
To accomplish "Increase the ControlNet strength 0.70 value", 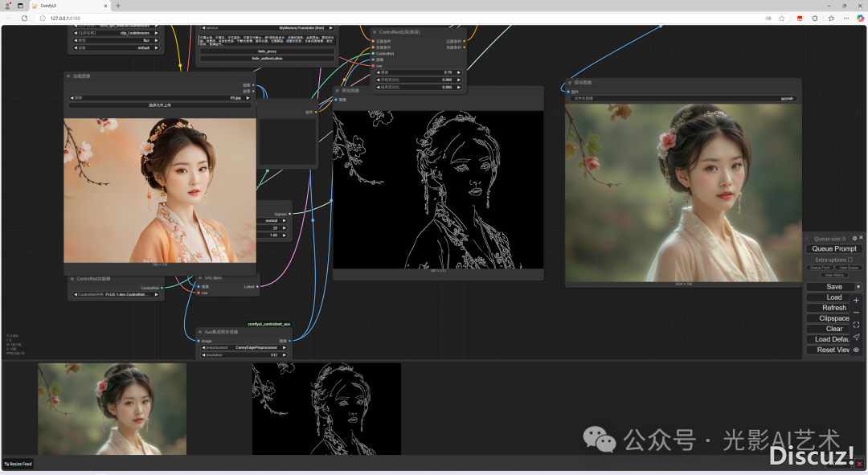I will pyautogui.click(x=460, y=72).
